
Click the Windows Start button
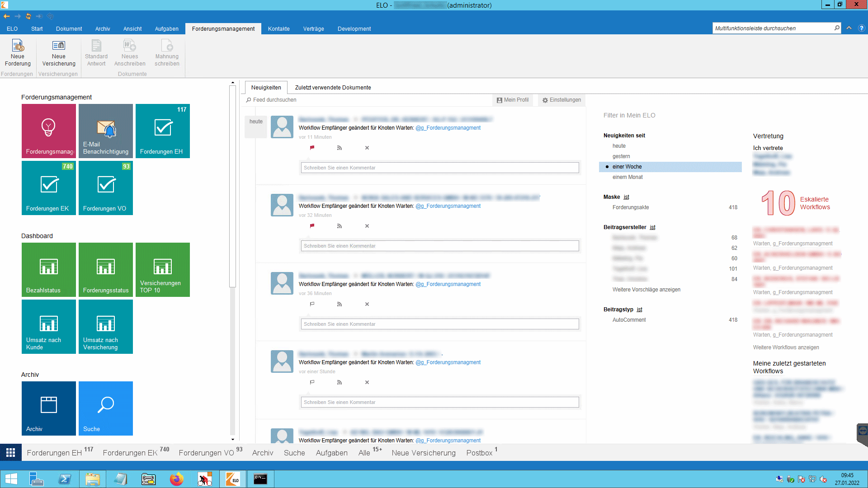coord(11,479)
